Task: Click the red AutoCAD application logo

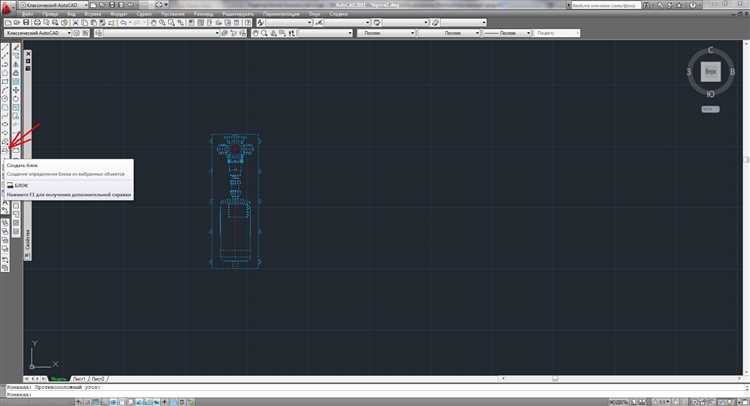Action: pyautogui.click(x=7, y=6)
